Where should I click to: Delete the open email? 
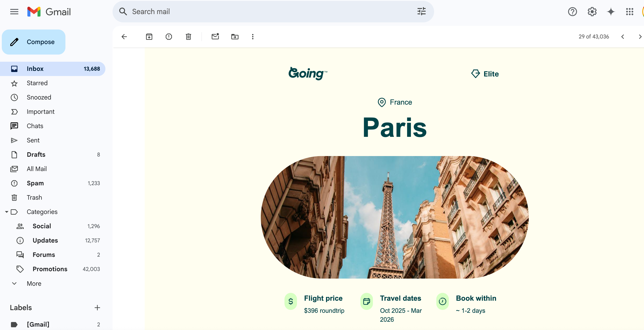click(188, 37)
